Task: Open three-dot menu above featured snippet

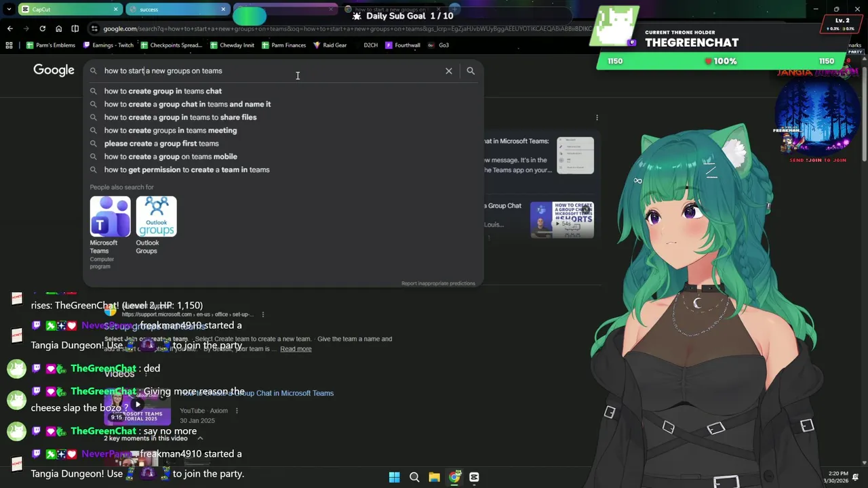Action: 597,117
